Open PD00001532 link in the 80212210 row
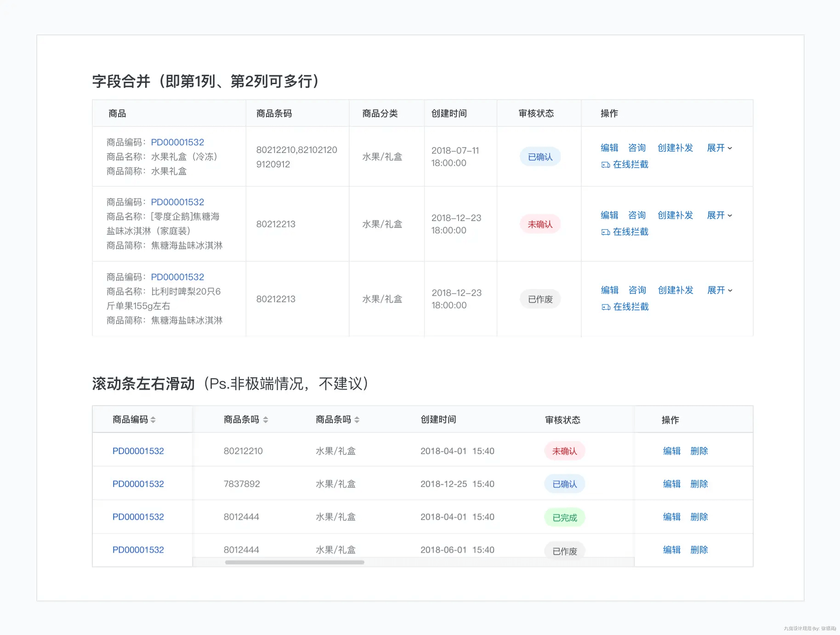This screenshot has height=635, width=840. pos(138,451)
